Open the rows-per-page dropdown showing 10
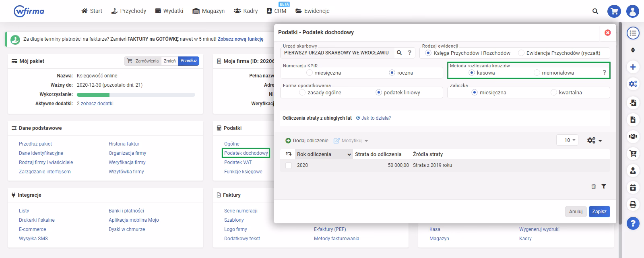644x258 pixels. pos(567,140)
